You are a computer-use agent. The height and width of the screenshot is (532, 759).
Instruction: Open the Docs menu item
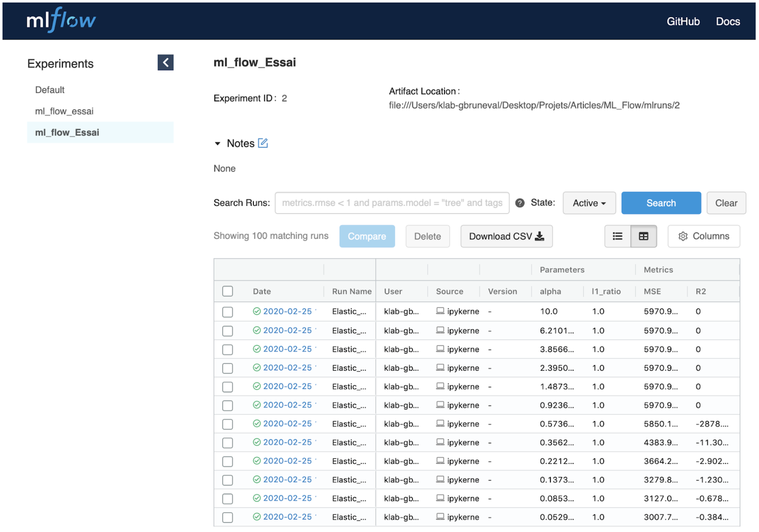tap(728, 21)
